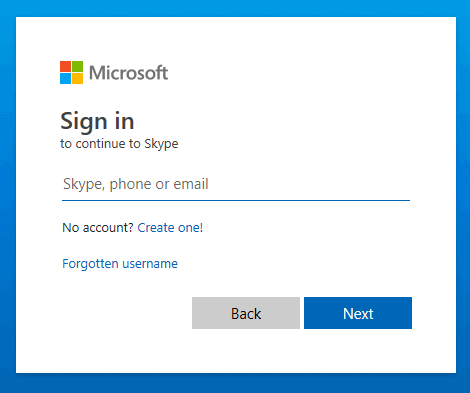Click the Microsoft four-square logo
This screenshot has width=470, height=393.
(x=71, y=72)
